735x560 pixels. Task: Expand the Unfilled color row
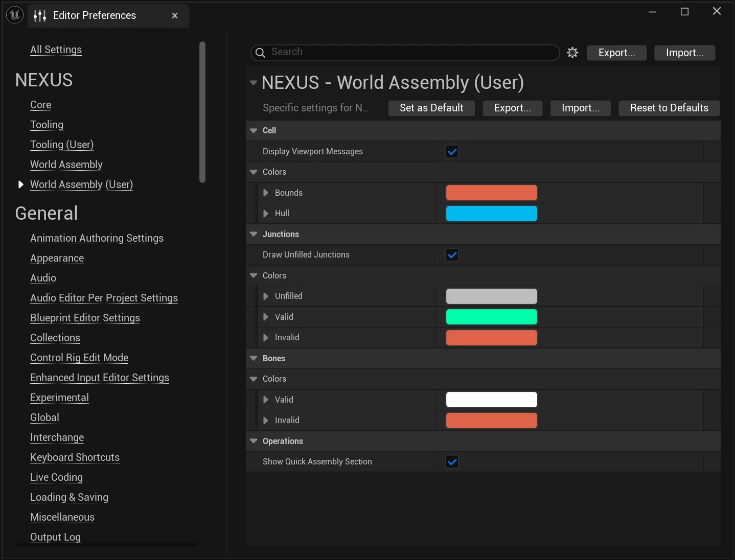click(x=266, y=296)
